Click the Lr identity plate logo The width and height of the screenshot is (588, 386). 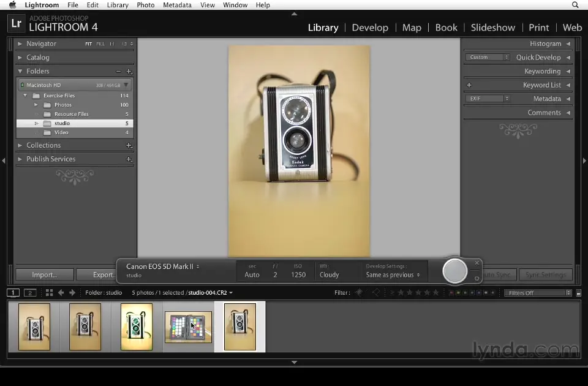click(x=16, y=23)
